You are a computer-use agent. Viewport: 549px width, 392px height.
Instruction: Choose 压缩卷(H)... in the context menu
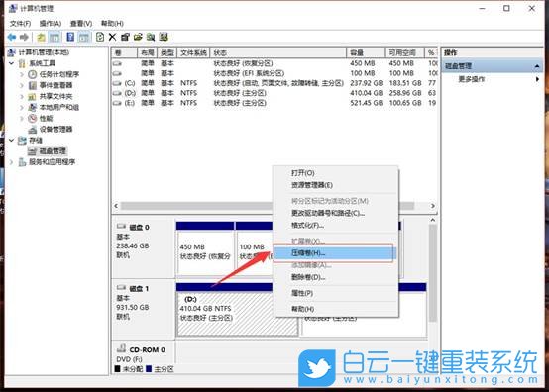334,252
